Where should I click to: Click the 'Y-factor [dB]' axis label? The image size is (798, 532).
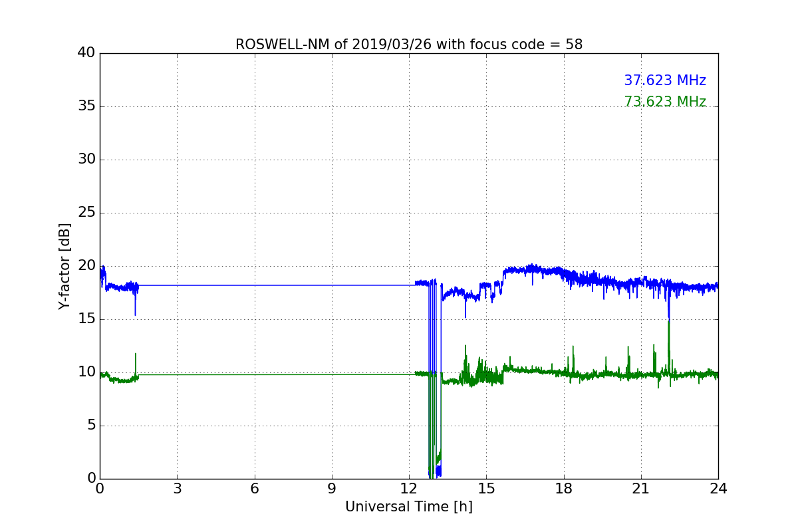point(65,266)
